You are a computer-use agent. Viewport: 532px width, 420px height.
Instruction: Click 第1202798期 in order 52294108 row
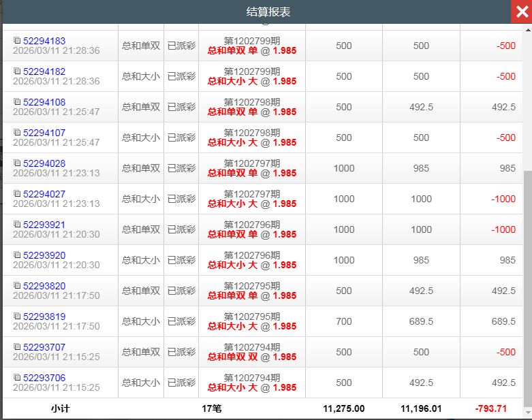252,102
